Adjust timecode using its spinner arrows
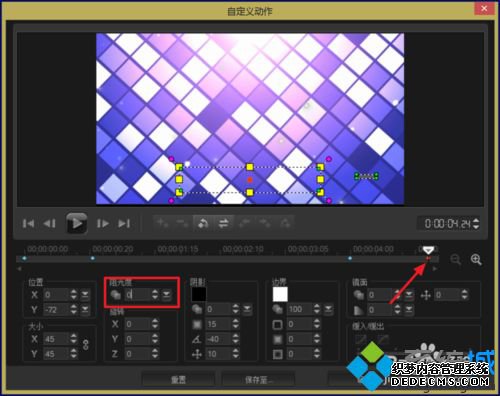The height and width of the screenshot is (396, 500). (476, 223)
